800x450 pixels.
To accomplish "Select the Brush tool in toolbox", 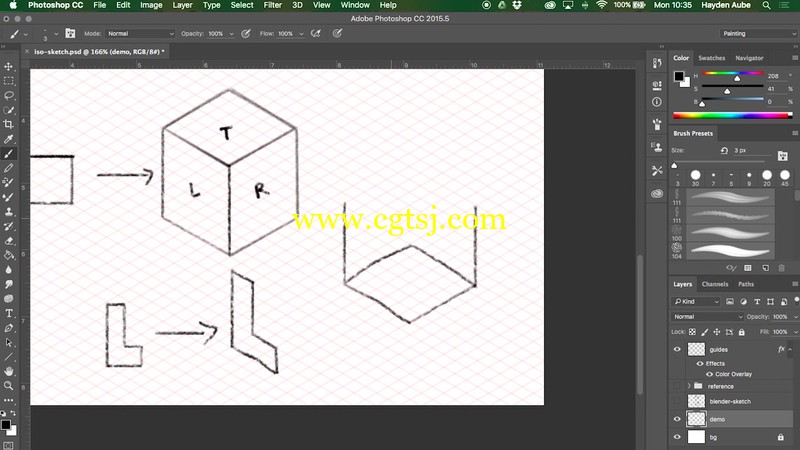I will tap(9, 154).
